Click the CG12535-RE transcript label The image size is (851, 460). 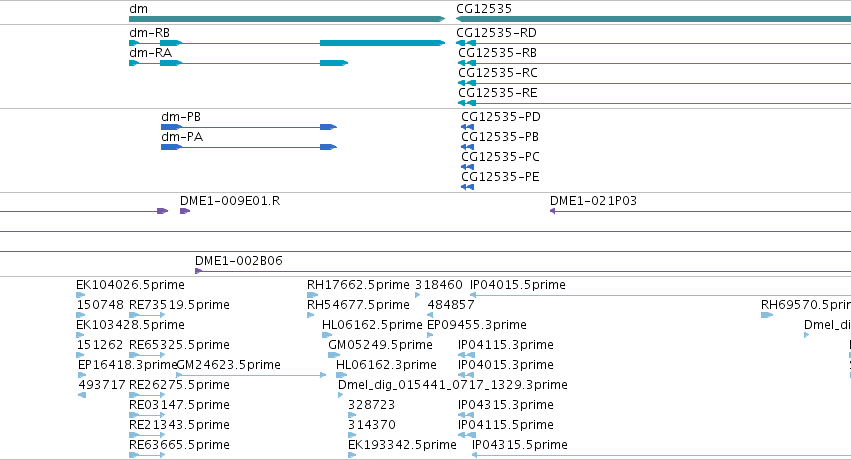[x=498, y=93]
